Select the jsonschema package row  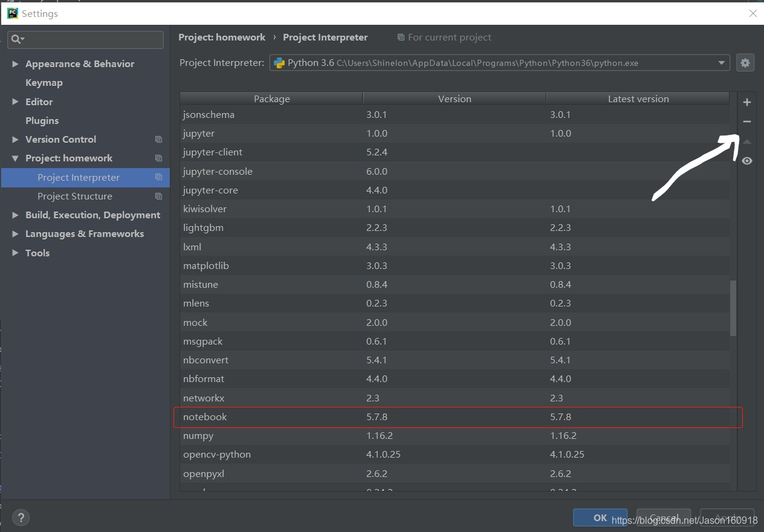(455, 115)
